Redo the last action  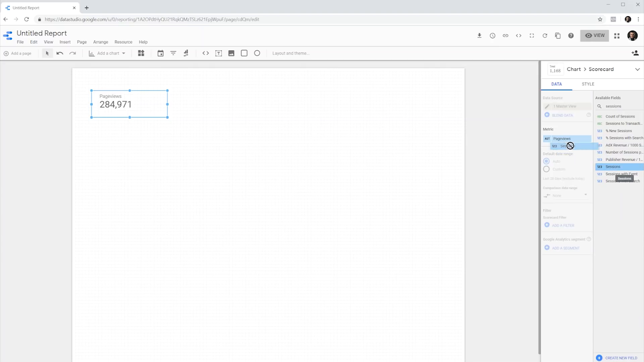(72, 53)
